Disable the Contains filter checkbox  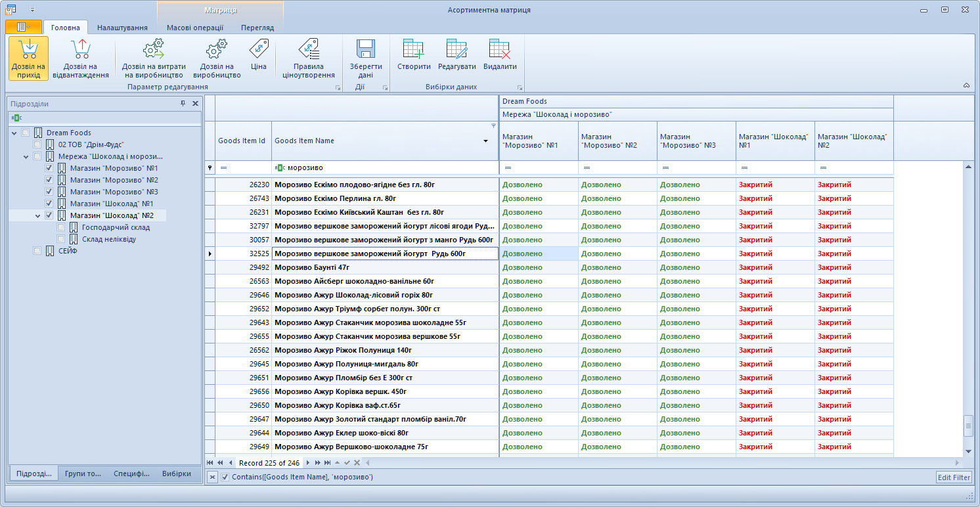point(225,477)
